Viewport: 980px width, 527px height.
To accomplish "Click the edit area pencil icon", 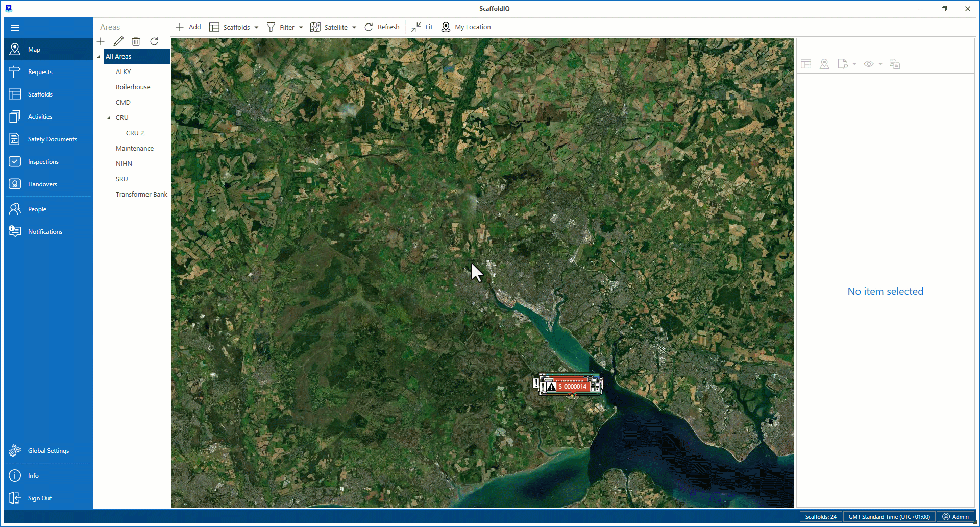I will [x=118, y=41].
